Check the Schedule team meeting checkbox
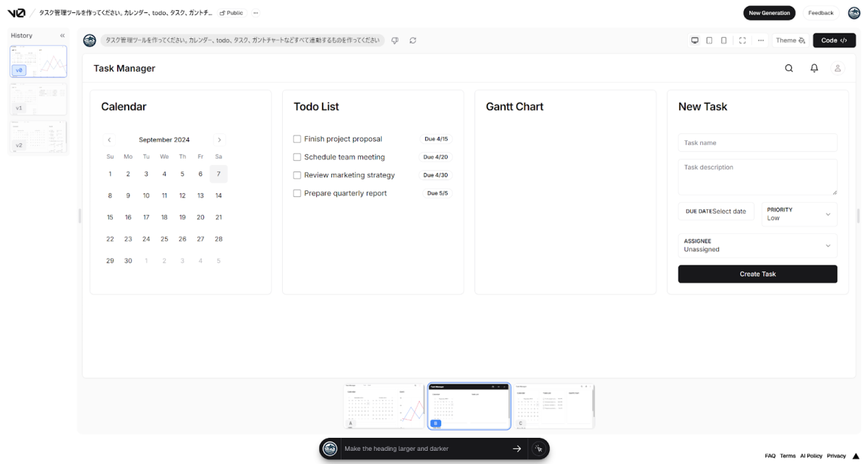The height and width of the screenshot is (464, 868). (x=297, y=157)
